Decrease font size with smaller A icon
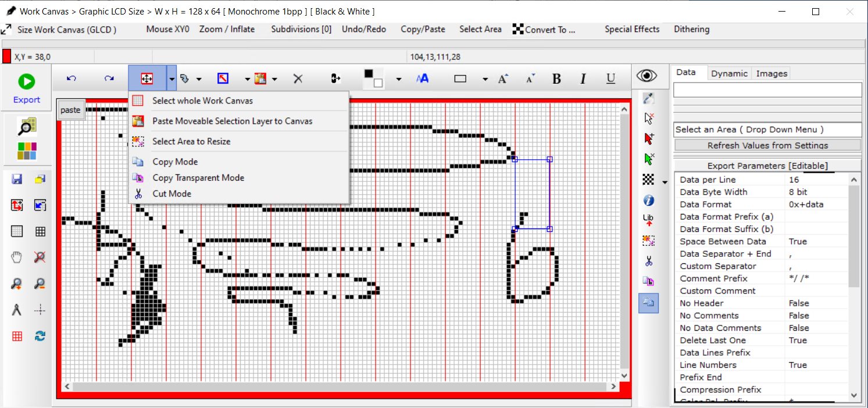Image resolution: width=868 pixels, height=408 pixels. 530,78
